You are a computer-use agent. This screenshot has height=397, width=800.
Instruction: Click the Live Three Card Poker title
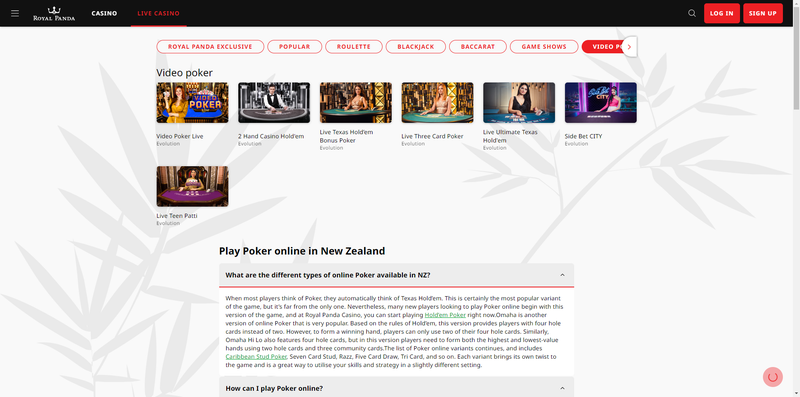[432, 136]
